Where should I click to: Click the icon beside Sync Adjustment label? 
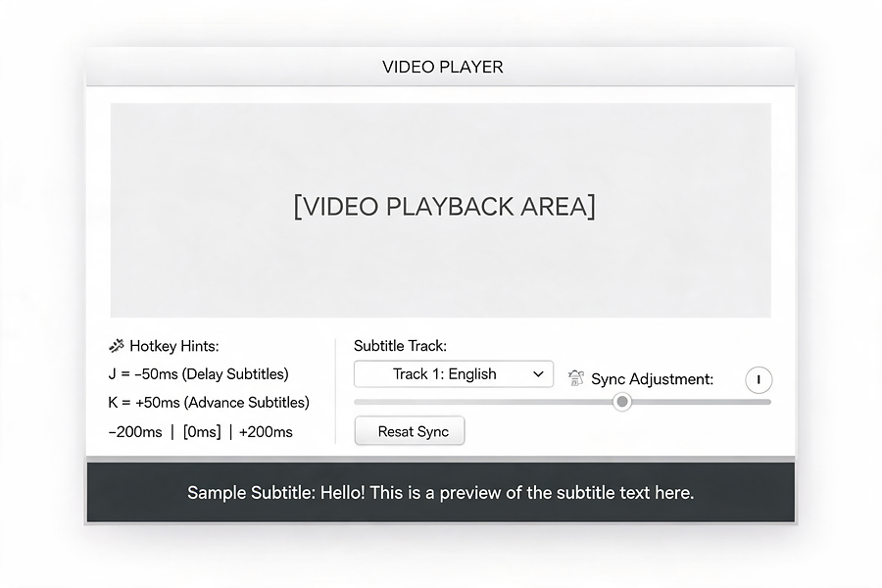pyautogui.click(x=575, y=378)
